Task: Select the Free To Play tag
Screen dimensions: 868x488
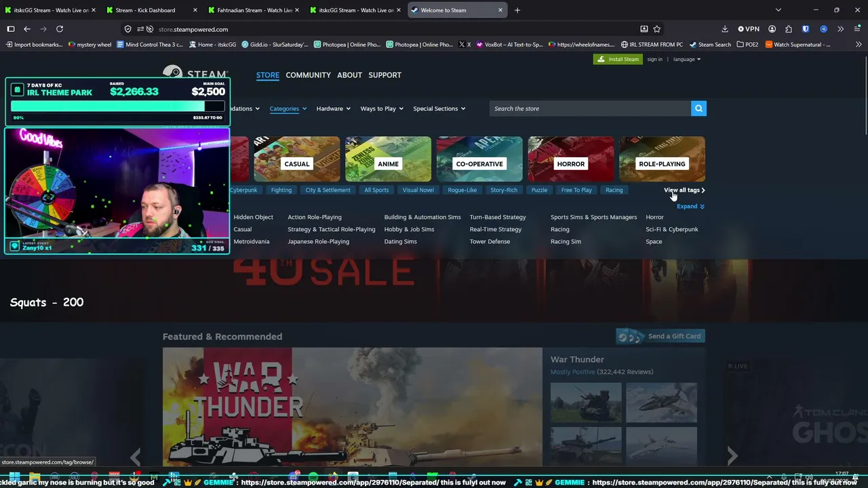Action: pos(576,190)
